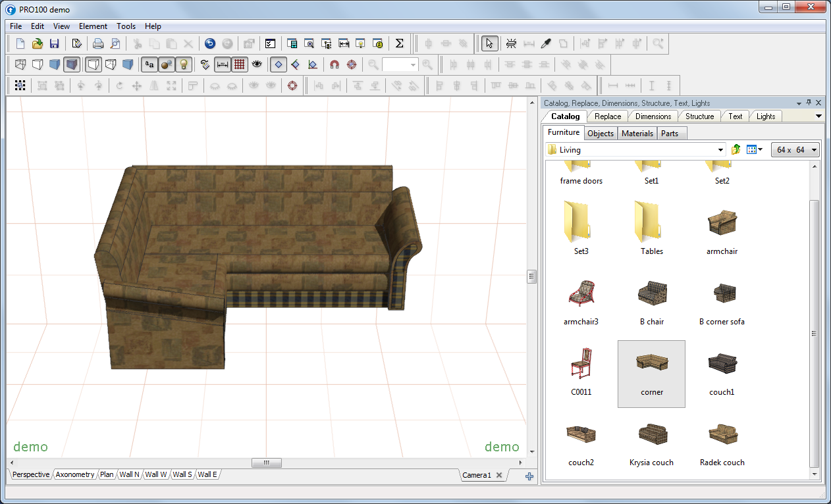
Task: Toggle the eye visibility button
Action: tap(257, 64)
